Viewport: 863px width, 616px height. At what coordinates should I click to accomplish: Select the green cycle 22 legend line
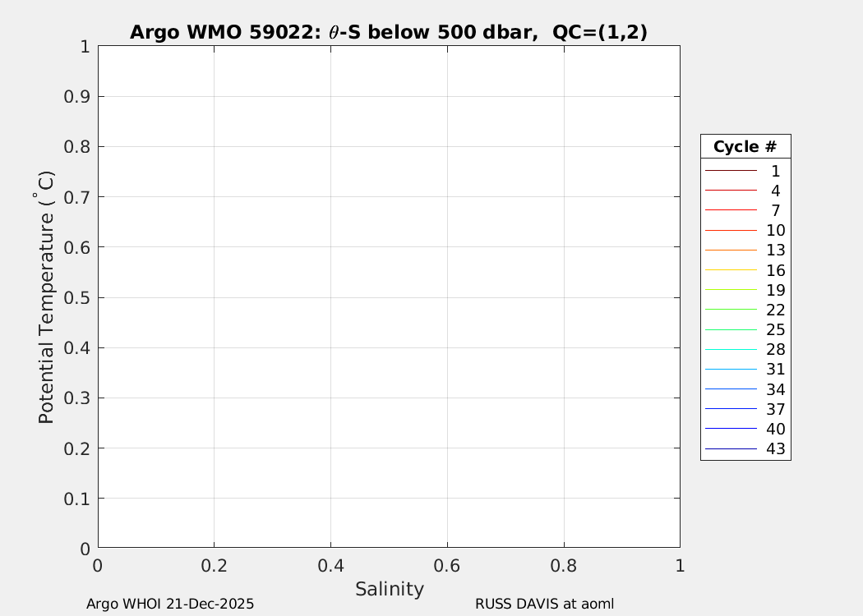(x=731, y=310)
